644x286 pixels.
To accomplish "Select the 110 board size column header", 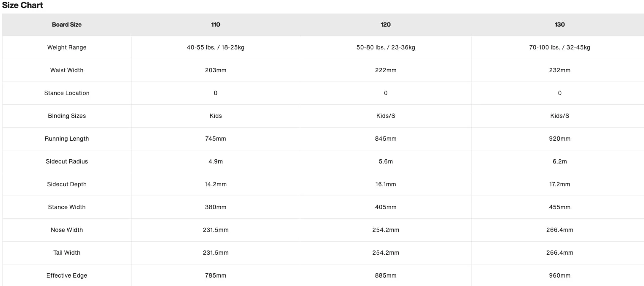I will coord(216,25).
